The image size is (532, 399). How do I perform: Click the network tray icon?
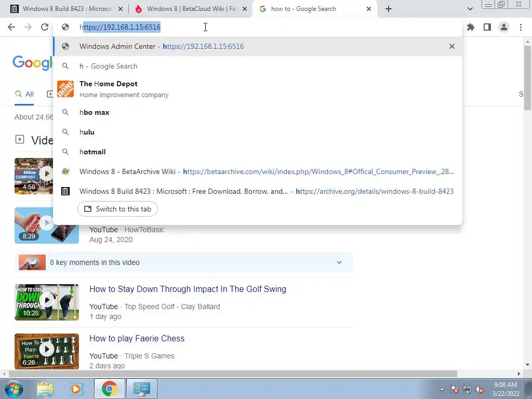click(x=467, y=389)
